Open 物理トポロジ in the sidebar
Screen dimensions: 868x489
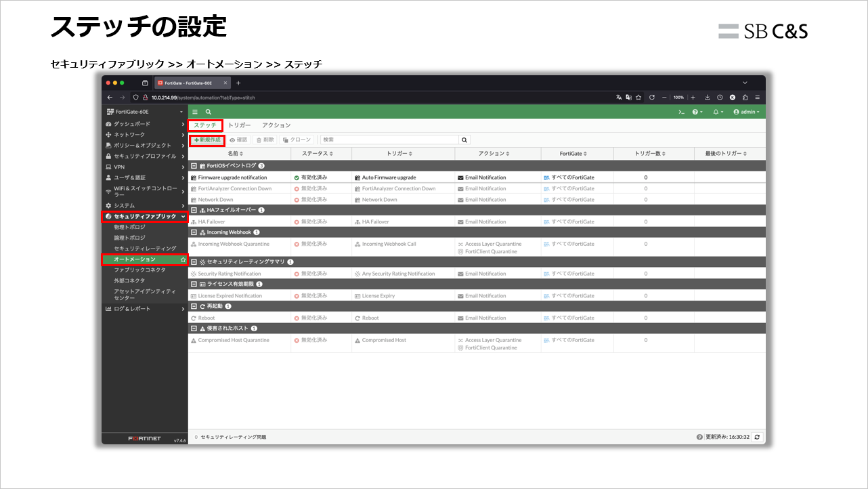[129, 227]
